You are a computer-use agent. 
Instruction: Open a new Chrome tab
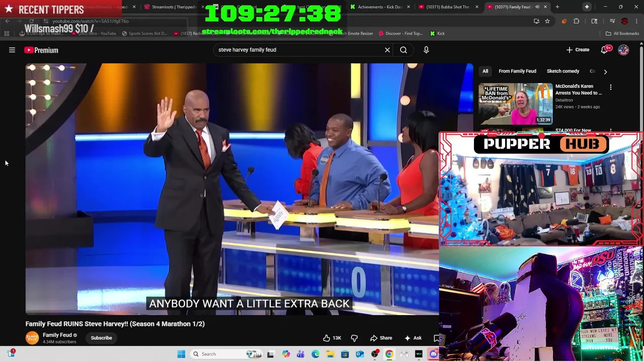click(x=557, y=7)
